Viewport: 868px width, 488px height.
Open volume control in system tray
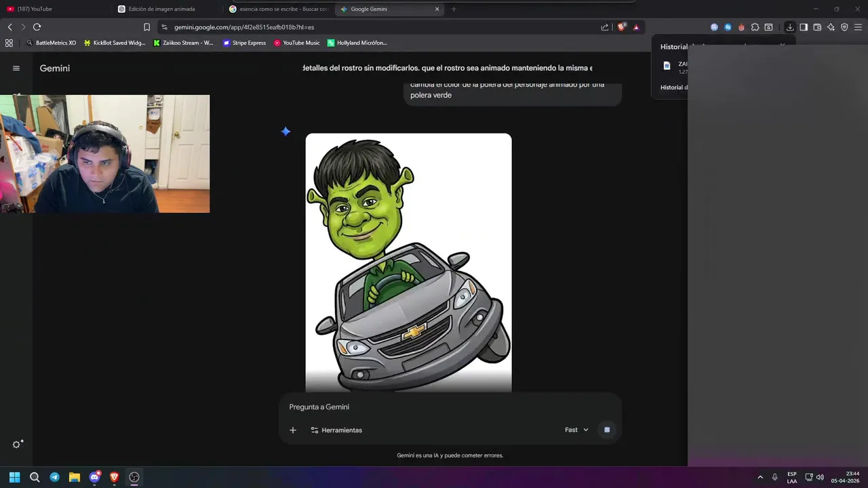[820, 477]
